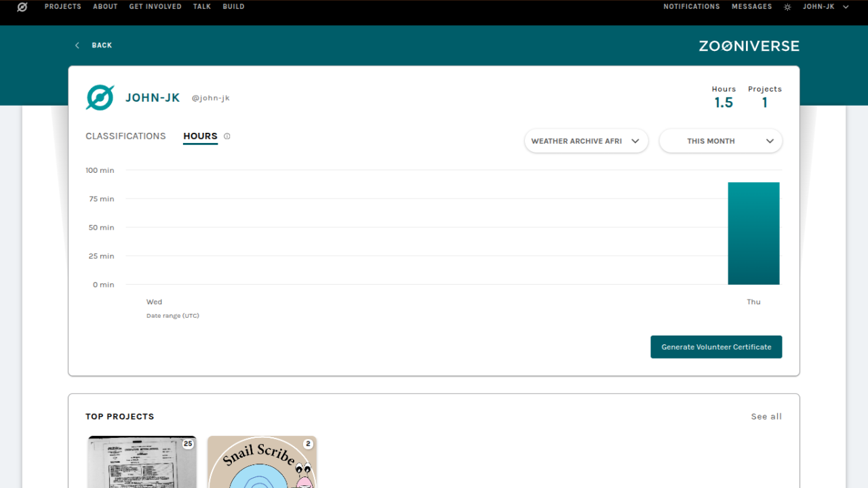
Task: Click John-JK's profile avatar icon
Action: point(100,98)
